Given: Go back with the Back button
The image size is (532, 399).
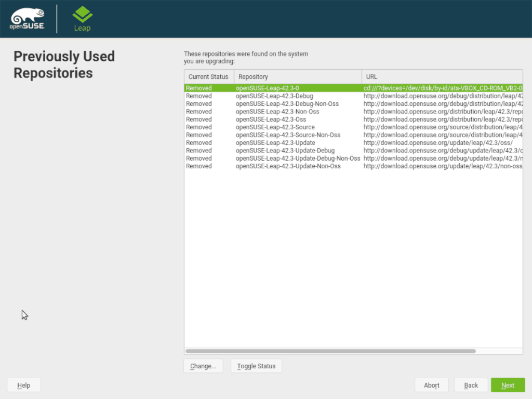Looking at the screenshot, I should [471, 385].
